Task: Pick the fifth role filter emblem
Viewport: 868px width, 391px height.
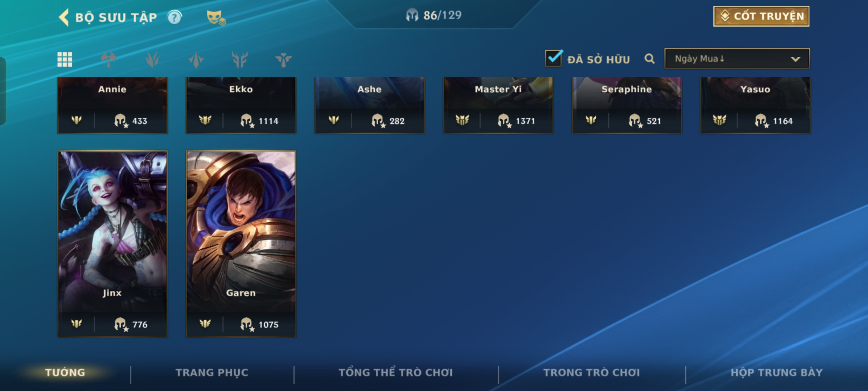Action: tap(283, 59)
